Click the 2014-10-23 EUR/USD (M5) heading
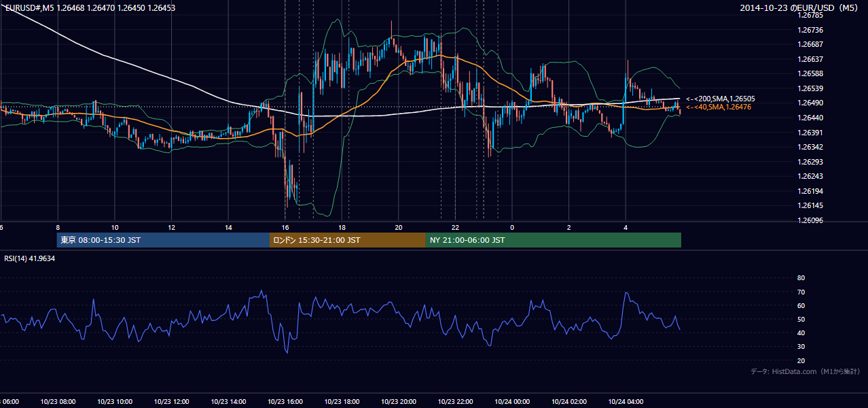This screenshot has width=868, height=408. 800,8
